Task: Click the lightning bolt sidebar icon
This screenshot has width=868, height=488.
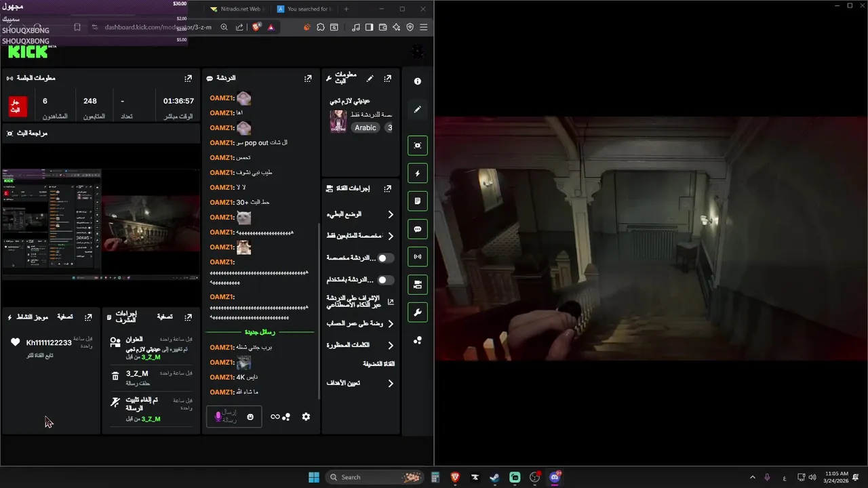Action: 418,174
